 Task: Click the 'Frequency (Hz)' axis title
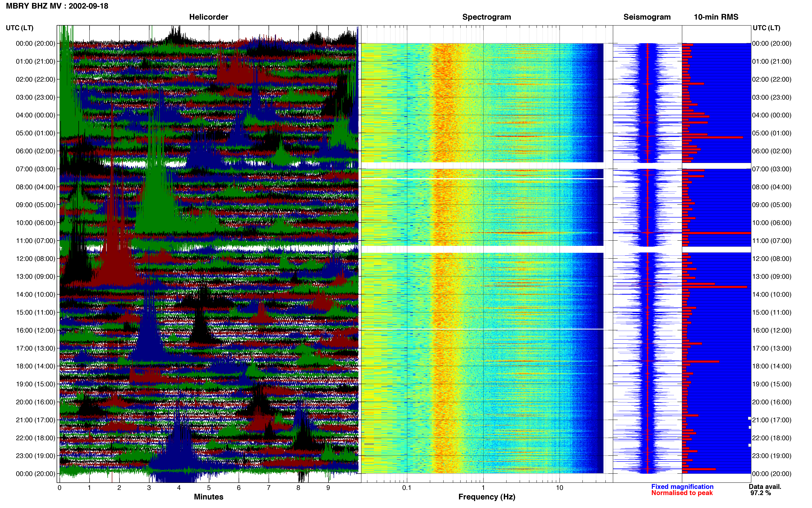487,497
